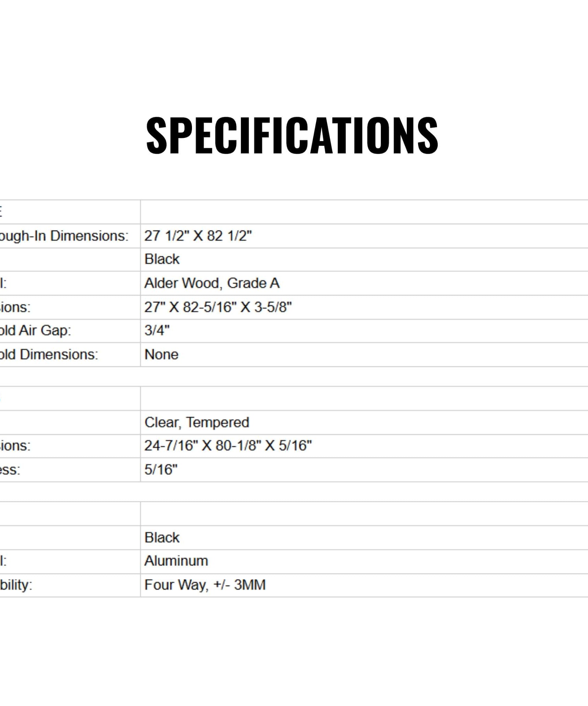Select the second Black value in hardware section
This screenshot has height=706, width=588.
[x=162, y=538]
